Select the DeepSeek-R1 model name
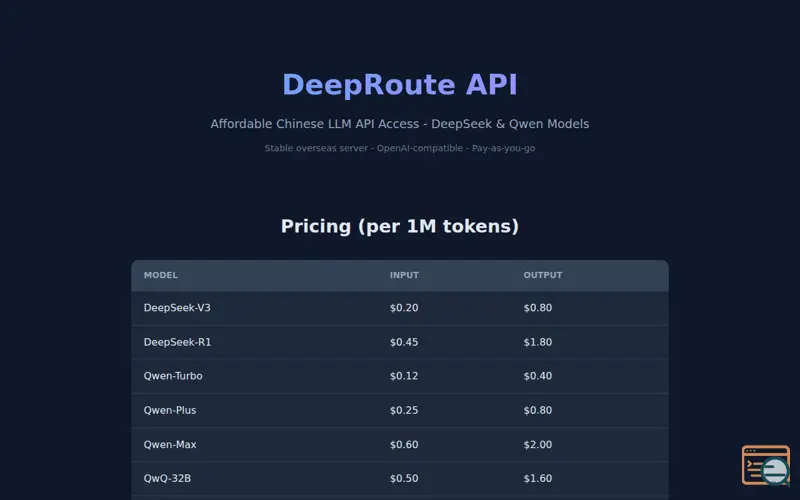Screen dimensions: 800x500 (178, 342)
